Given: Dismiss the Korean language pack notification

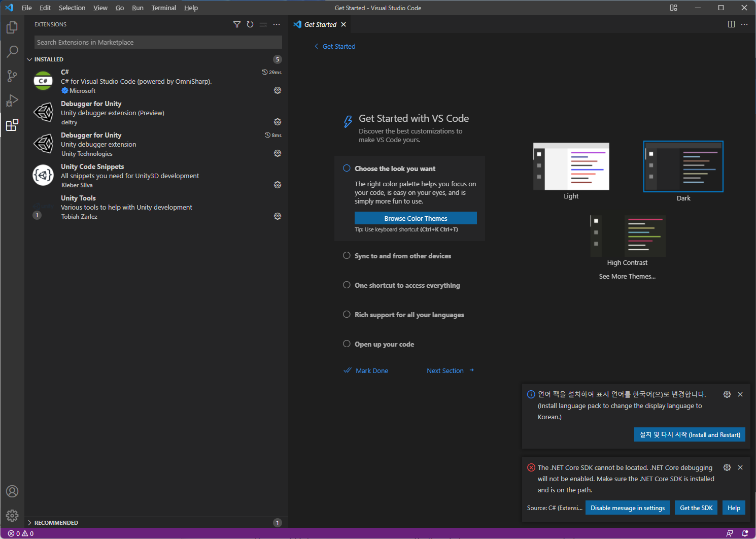Looking at the screenshot, I should 740,394.
